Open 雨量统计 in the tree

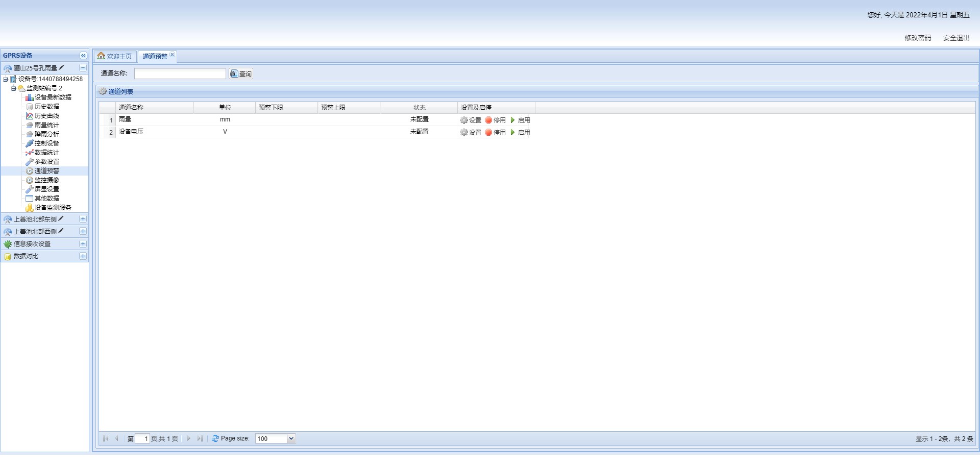click(x=46, y=125)
